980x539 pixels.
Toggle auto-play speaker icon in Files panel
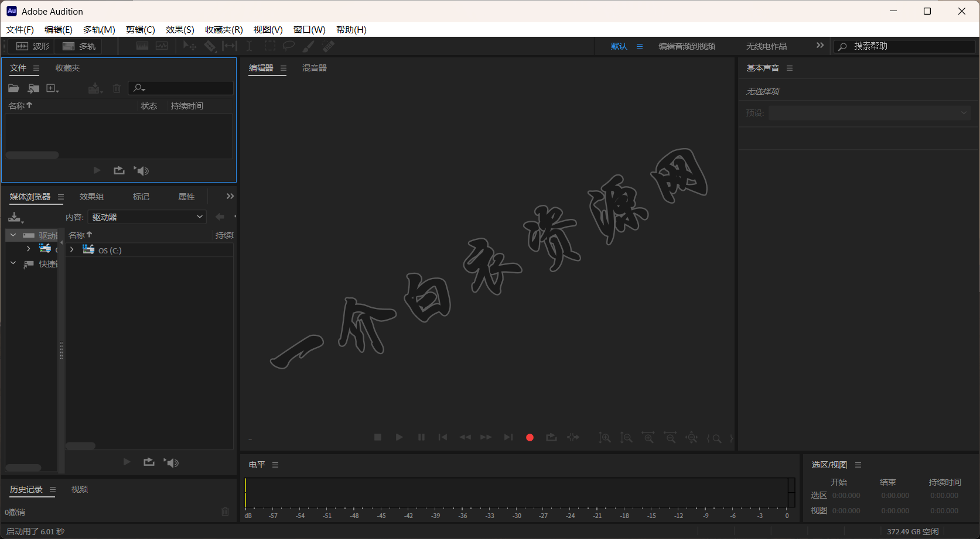[141, 170]
